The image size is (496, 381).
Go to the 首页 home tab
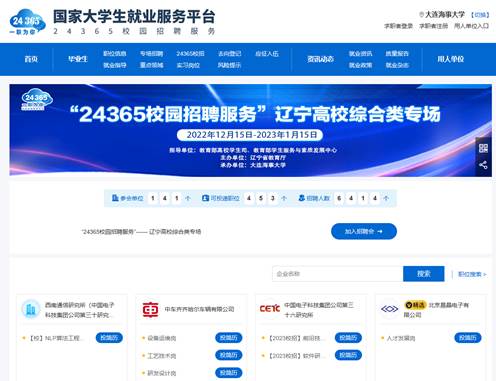(x=31, y=59)
